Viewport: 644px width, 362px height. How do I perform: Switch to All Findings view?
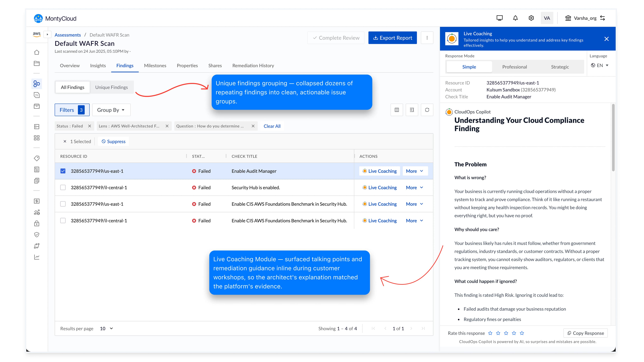coord(72,87)
